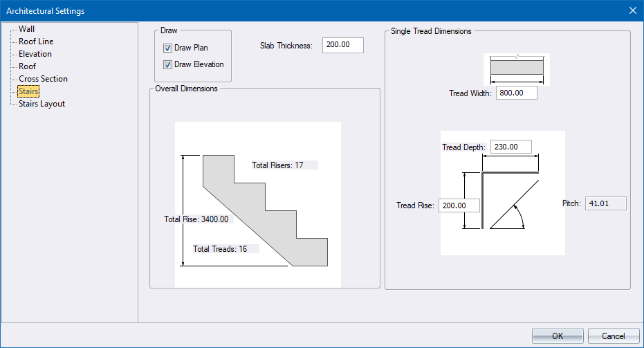Go to Cross Section settings
644x348 pixels.
[x=43, y=79]
